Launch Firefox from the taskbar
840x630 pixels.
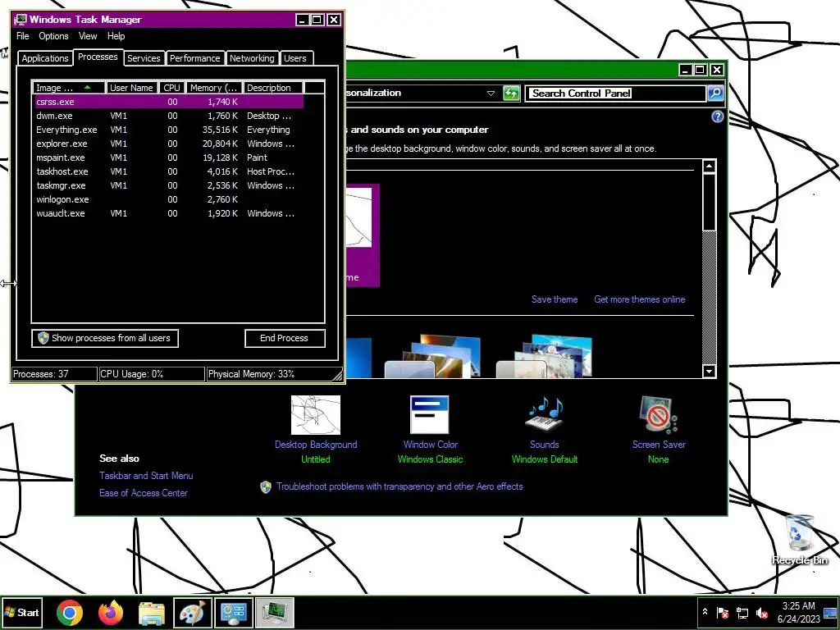tap(111, 612)
